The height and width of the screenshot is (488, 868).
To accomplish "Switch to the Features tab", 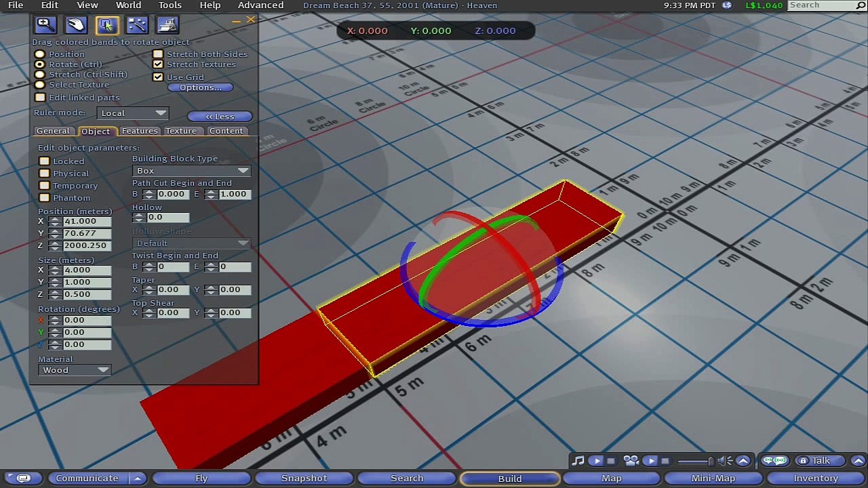I will pyautogui.click(x=140, y=131).
